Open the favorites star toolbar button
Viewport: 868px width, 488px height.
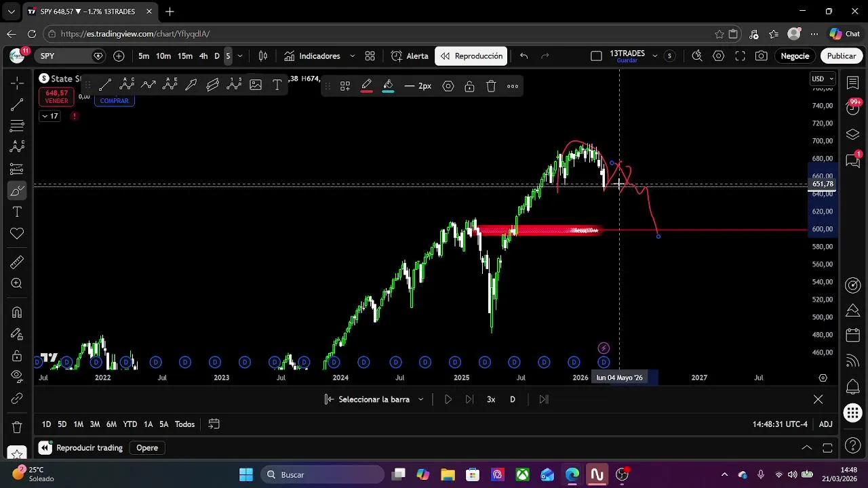tap(17, 452)
